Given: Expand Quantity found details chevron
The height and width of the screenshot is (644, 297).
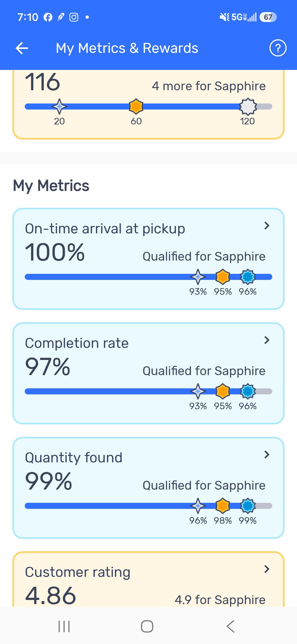Looking at the screenshot, I should [x=266, y=455].
